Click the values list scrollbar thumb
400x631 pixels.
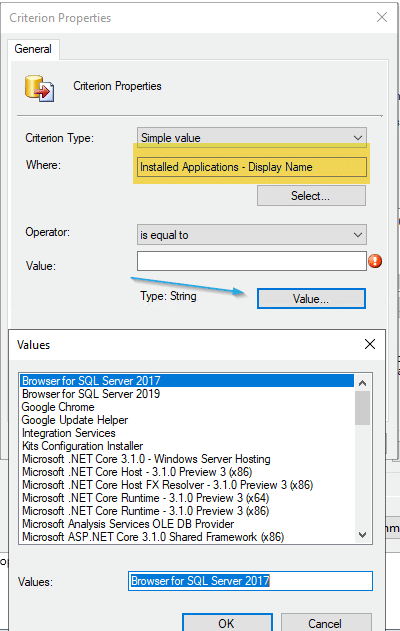coord(362,408)
